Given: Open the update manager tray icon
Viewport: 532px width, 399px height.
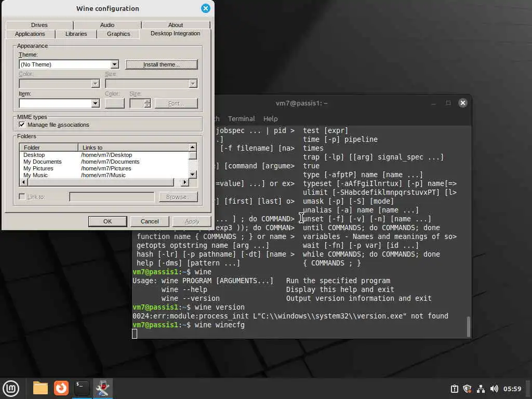Looking at the screenshot, I should 455,389.
